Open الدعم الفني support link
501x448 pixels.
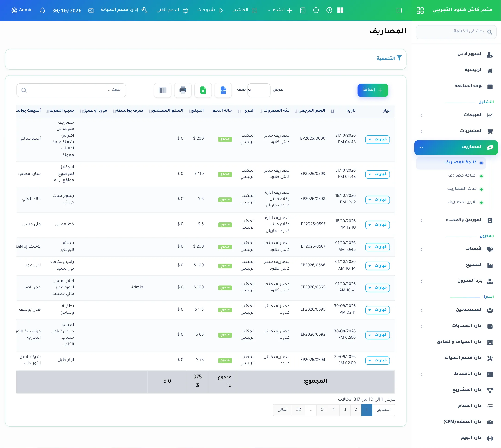point(173,10)
